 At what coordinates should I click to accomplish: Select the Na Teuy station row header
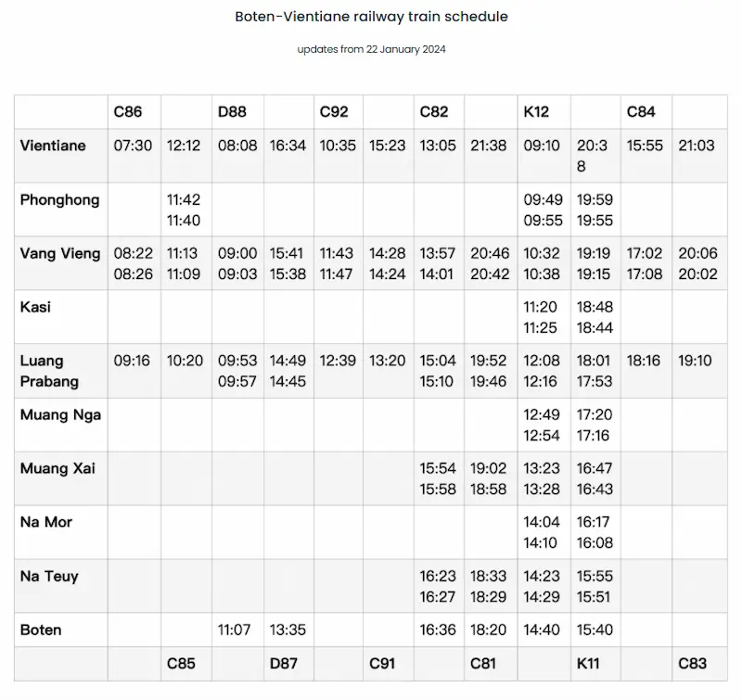click(49, 576)
